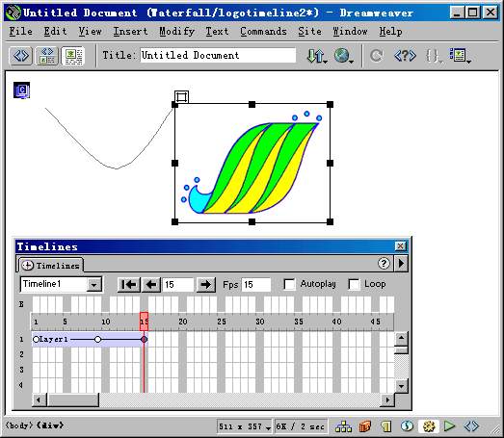Open CSS Styles launcher icon
The height and width of the screenshot is (438, 504).
[408, 426]
